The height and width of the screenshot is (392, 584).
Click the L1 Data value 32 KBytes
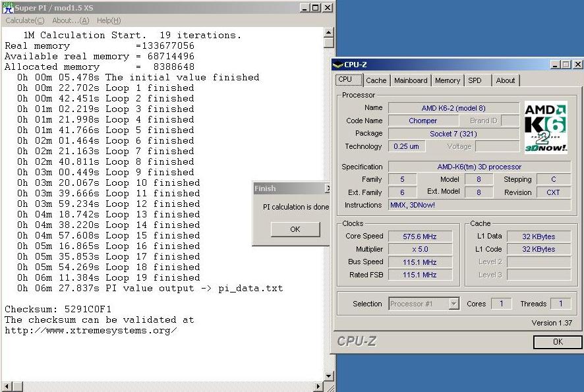[539, 237]
